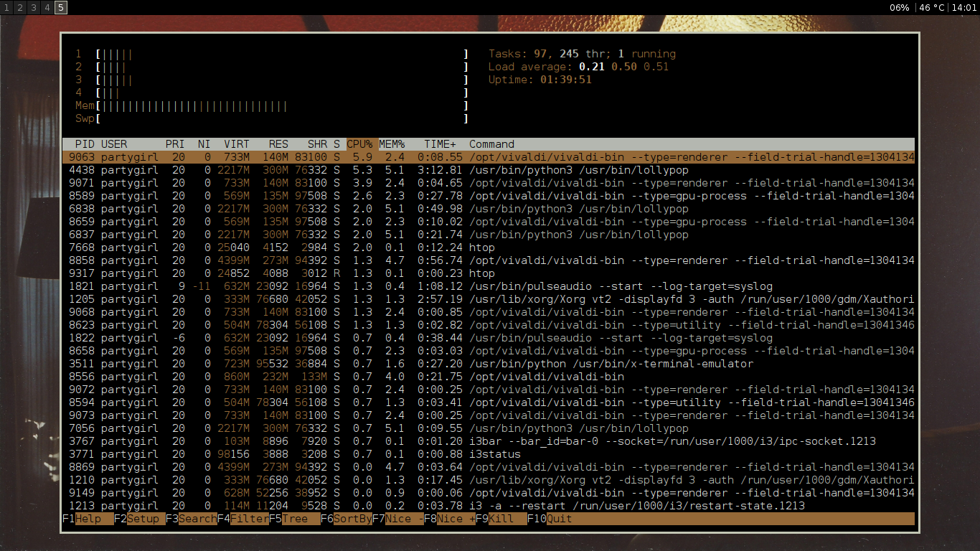Toggle F5 Tree view

[x=294, y=519]
